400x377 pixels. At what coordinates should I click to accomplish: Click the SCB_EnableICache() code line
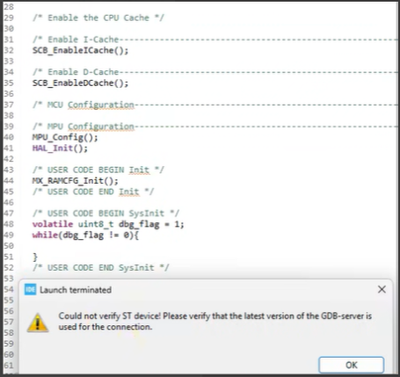tap(80, 50)
